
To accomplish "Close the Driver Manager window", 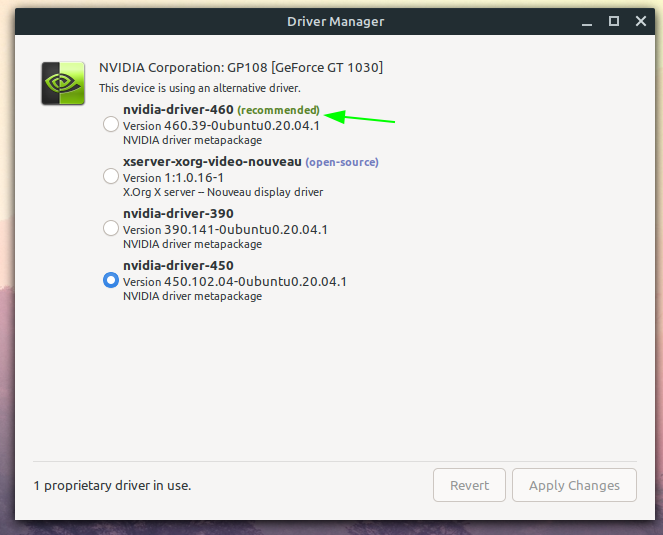I will click(641, 21).
